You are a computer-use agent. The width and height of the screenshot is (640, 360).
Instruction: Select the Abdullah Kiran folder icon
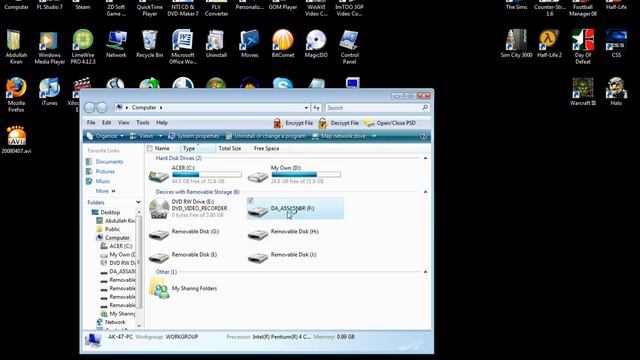[x=16, y=47]
